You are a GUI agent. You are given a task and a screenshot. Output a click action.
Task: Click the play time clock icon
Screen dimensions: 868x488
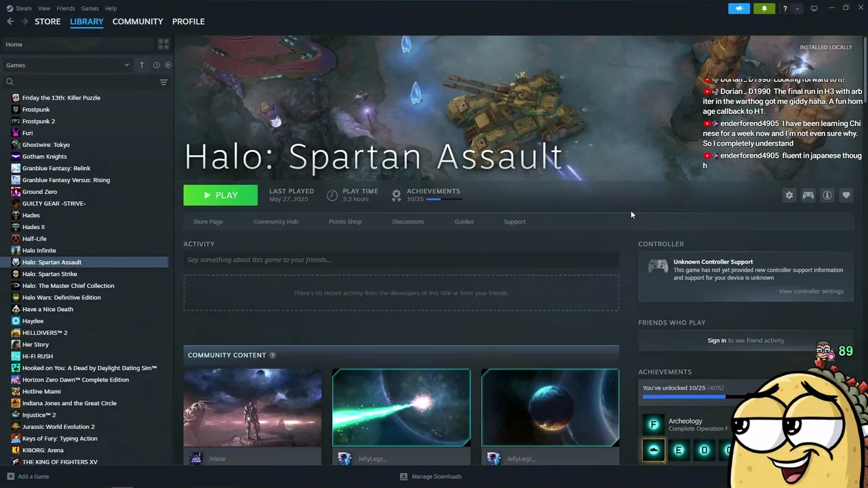tap(332, 195)
